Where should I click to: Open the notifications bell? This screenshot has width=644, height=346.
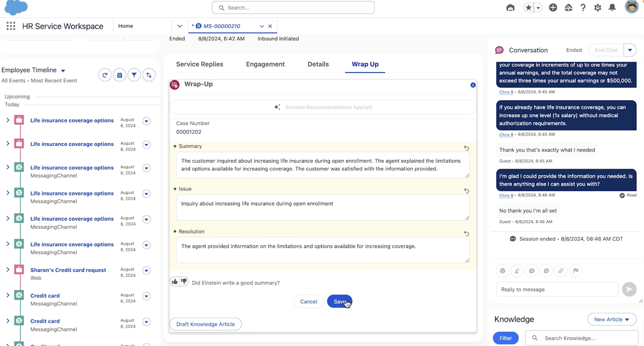tap(612, 7)
